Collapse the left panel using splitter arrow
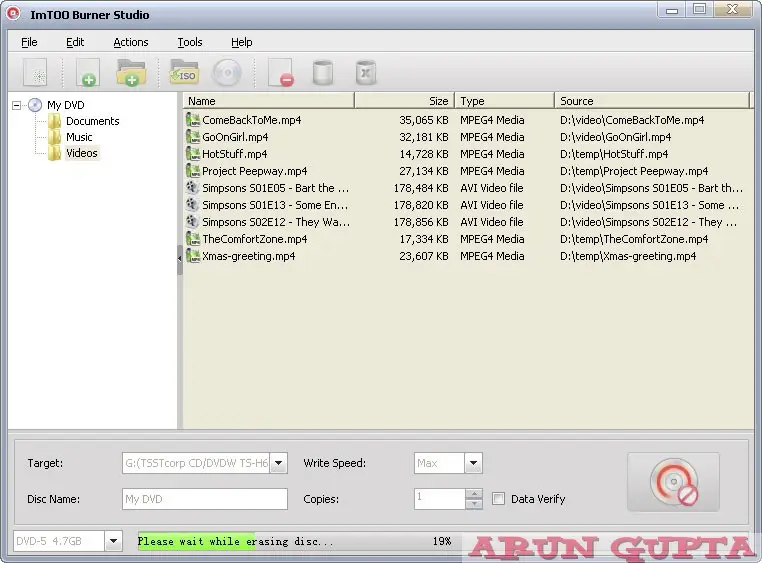The height and width of the screenshot is (563, 762). point(179,259)
